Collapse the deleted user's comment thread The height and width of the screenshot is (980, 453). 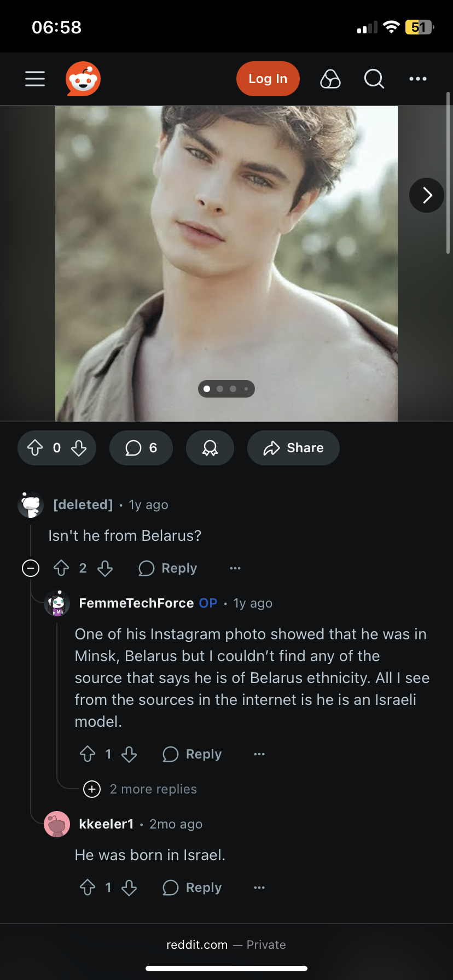click(31, 568)
